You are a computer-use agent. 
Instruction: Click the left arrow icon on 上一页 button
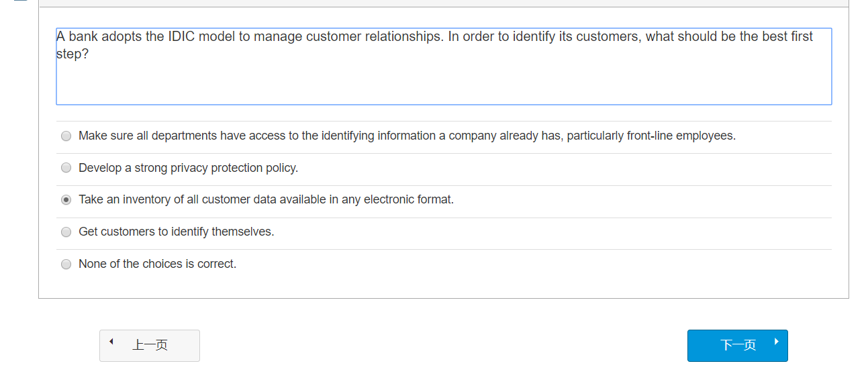[111, 342]
